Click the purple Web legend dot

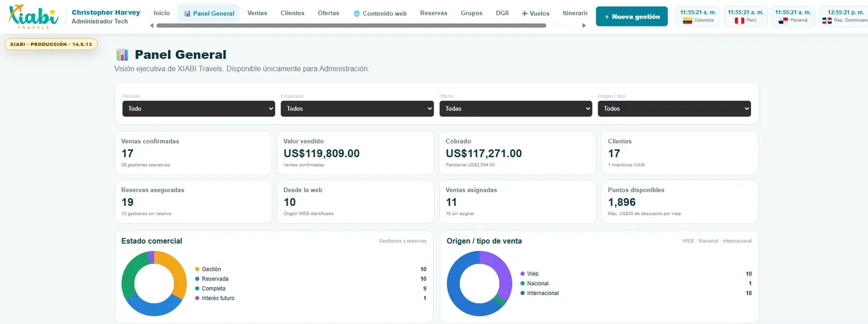pos(522,274)
